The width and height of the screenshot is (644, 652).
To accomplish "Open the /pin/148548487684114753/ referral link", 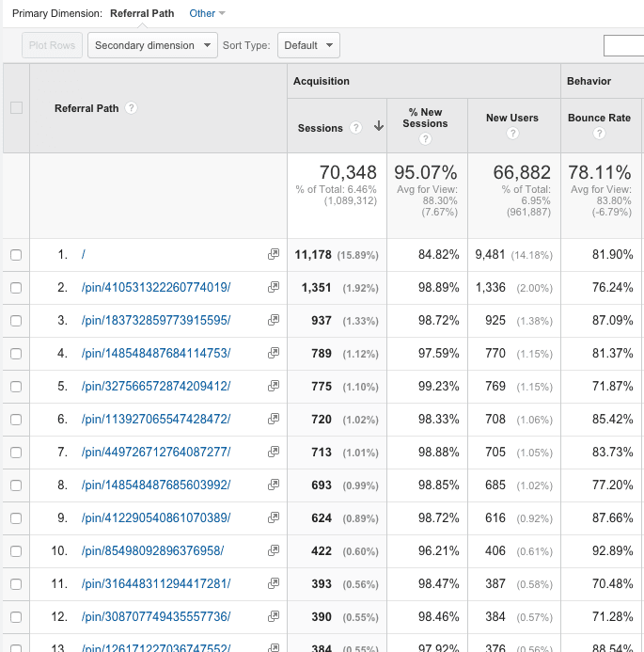I will (156, 354).
